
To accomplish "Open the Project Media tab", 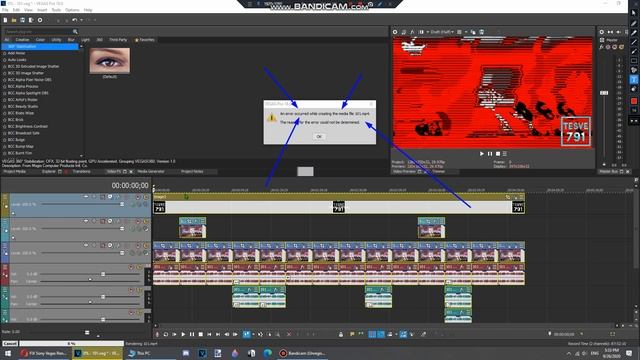I will (x=15, y=171).
